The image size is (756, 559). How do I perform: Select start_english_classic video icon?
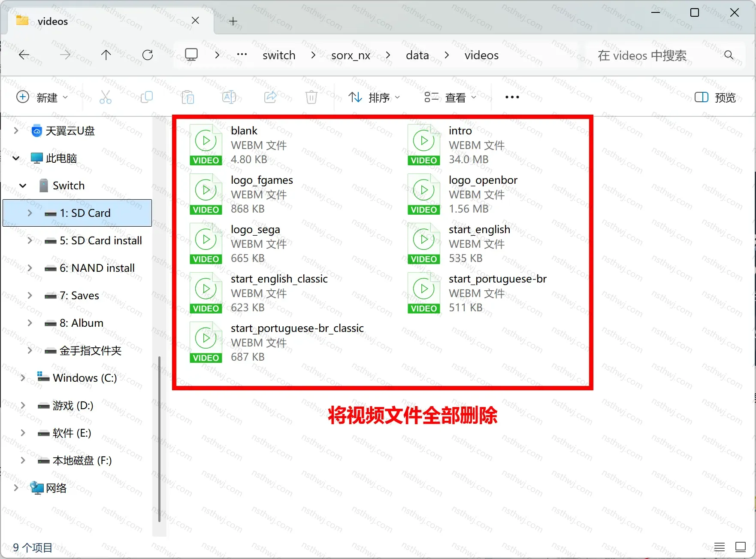tap(206, 293)
